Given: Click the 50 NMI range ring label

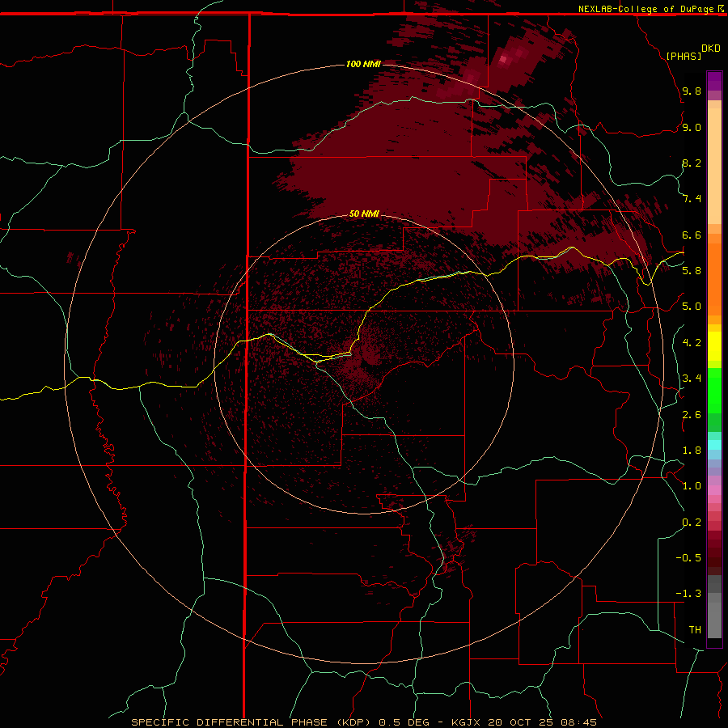Looking at the screenshot, I should pos(364,214).
